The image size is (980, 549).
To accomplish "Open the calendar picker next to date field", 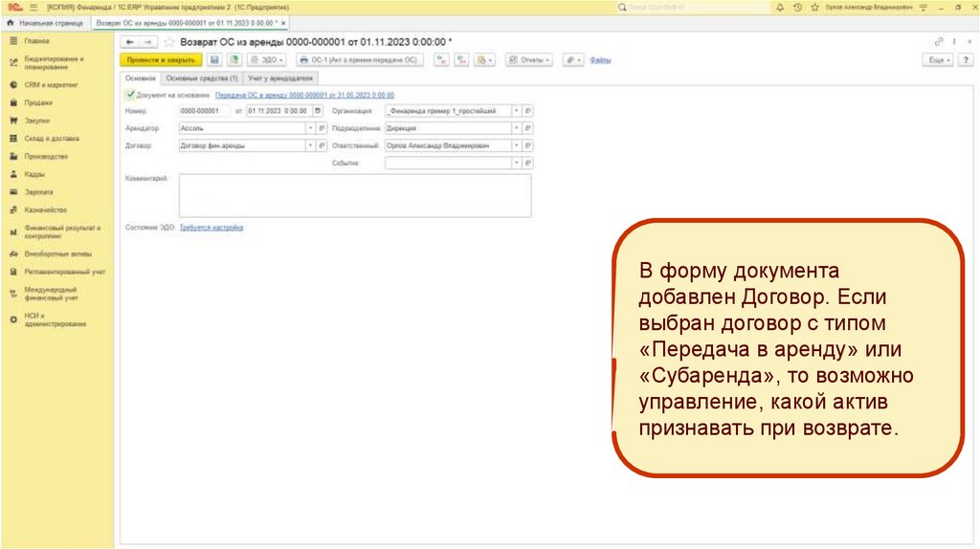I will pyautogui.click(x=318, y=111).
